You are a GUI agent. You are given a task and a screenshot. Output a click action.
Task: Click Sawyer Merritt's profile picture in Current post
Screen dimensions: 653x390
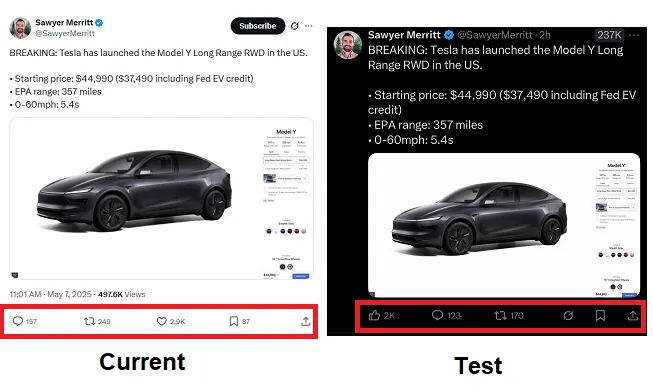pos(20,28)
